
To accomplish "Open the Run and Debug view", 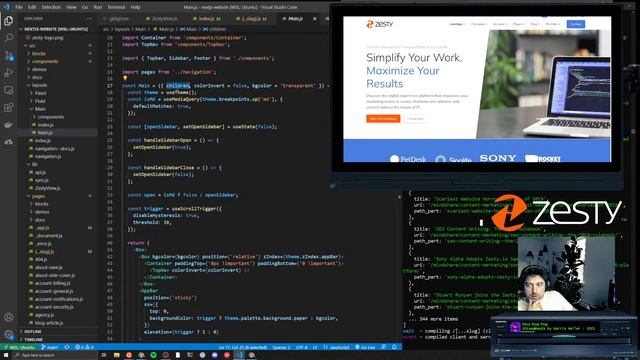I will pyautogui.click(x=8, y=73).
